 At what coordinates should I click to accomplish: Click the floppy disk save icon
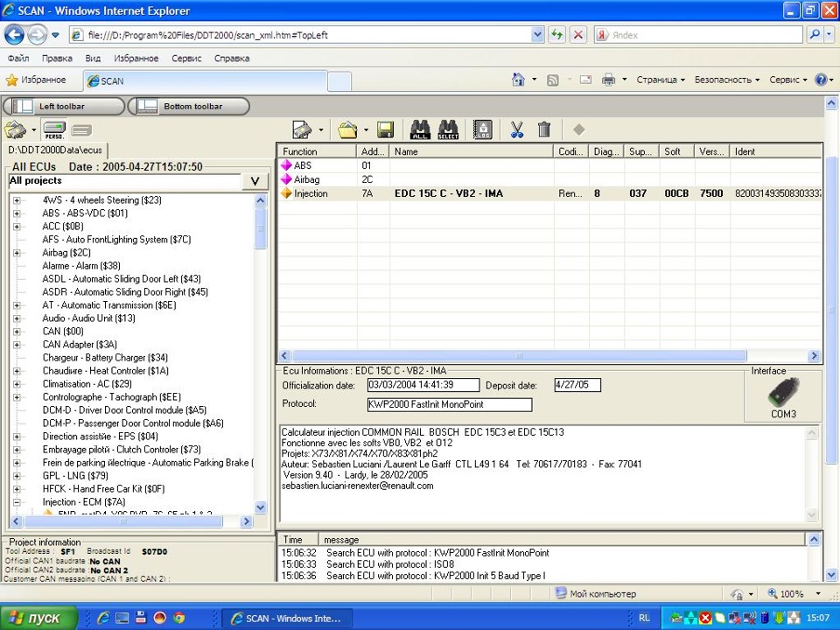[x=385, y=129]
